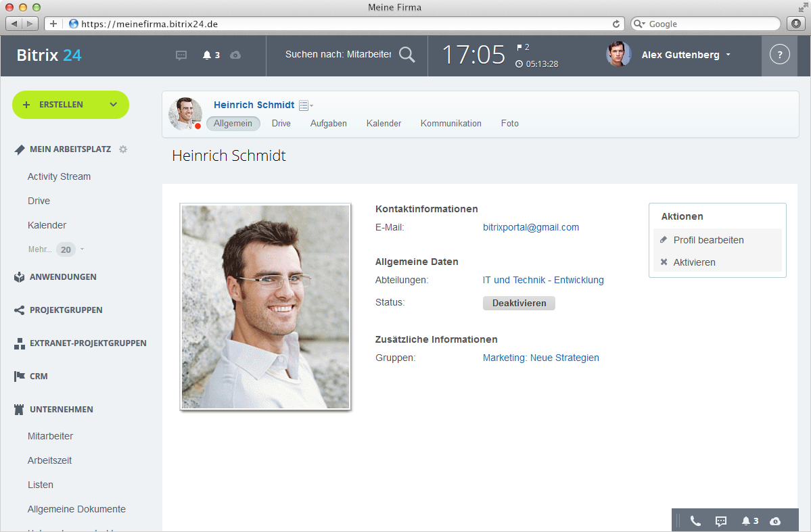
Task: Click Alex Guttenberg's avatar in header
Action: [x=619, y=54]
